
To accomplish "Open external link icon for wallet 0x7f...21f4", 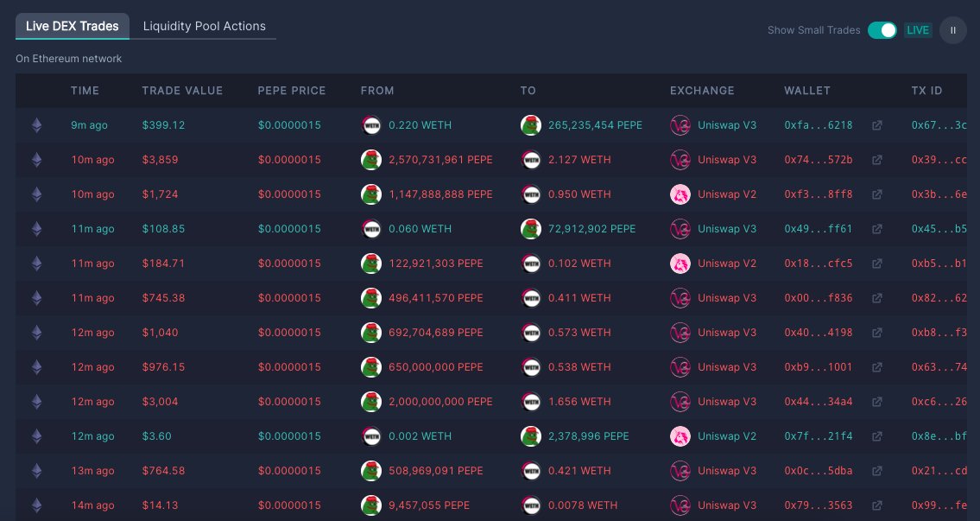I will click(x=877, y=436).
